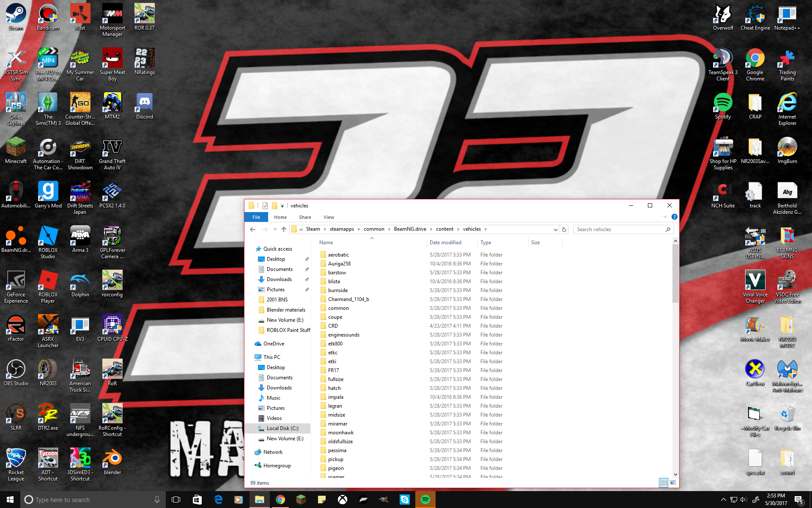
Task: Click the Back navigation arrow
Action: 252,229
